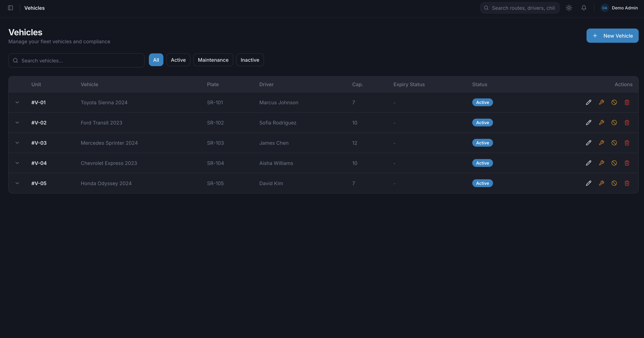Open the notifications bell
The width and height of the screenshot is (644, 338).
[584, 8]
